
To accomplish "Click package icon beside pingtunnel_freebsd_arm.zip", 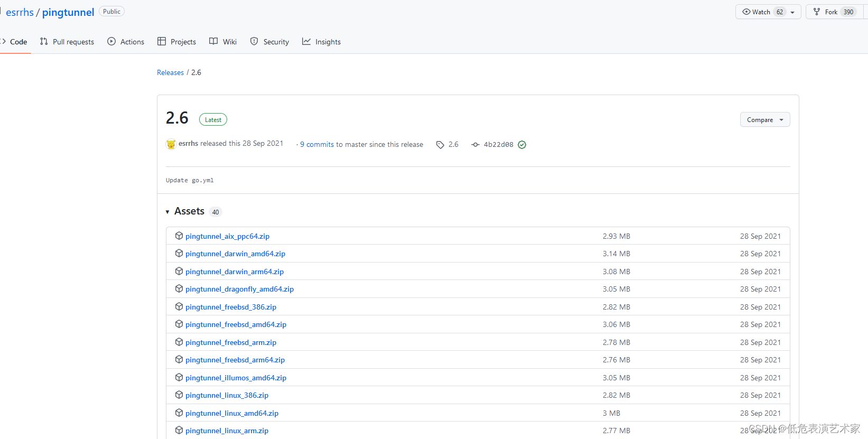I will [179, 342].
